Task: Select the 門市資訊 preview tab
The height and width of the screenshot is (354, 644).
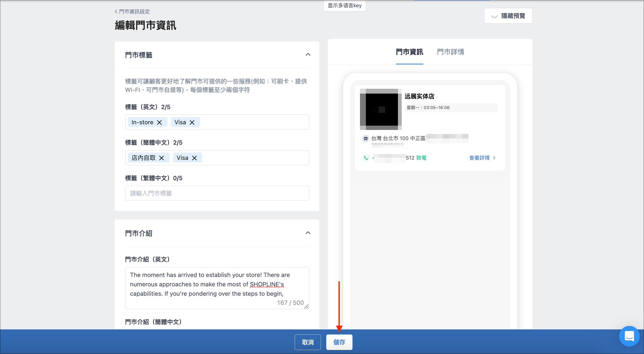Action: pyautogui.click(x=409, y=52)
